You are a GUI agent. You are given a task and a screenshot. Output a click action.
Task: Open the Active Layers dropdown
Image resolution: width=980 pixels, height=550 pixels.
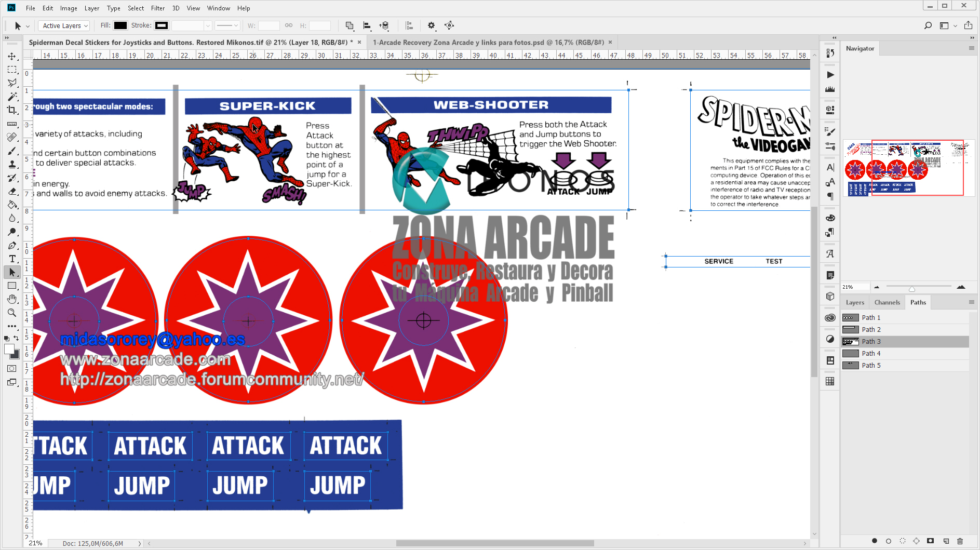[x=63, y=25]
